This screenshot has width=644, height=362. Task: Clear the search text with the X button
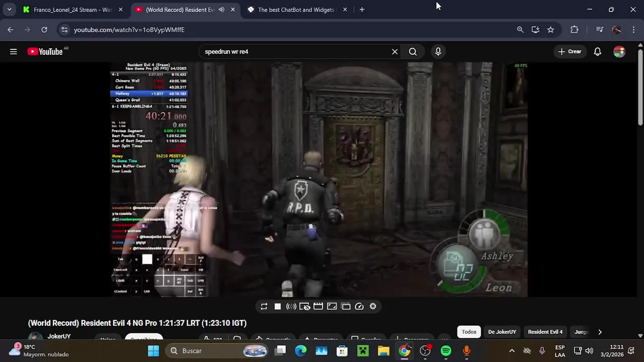395,51
